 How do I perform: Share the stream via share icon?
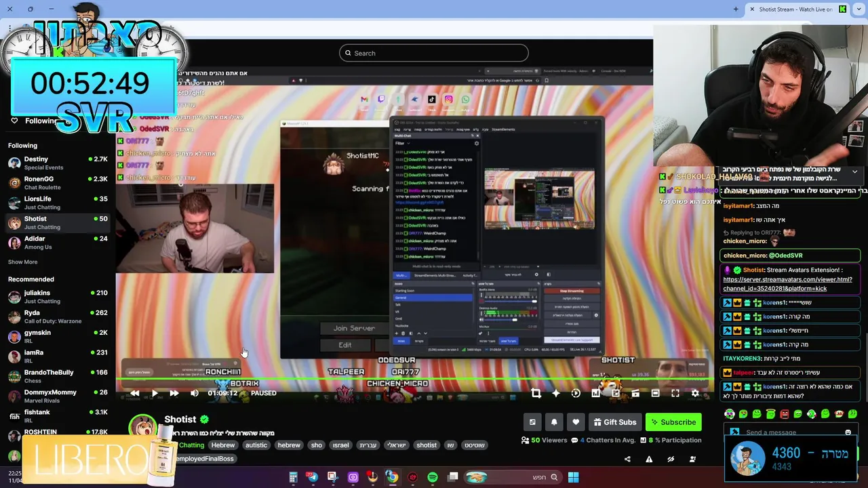(x=627, y=459)
